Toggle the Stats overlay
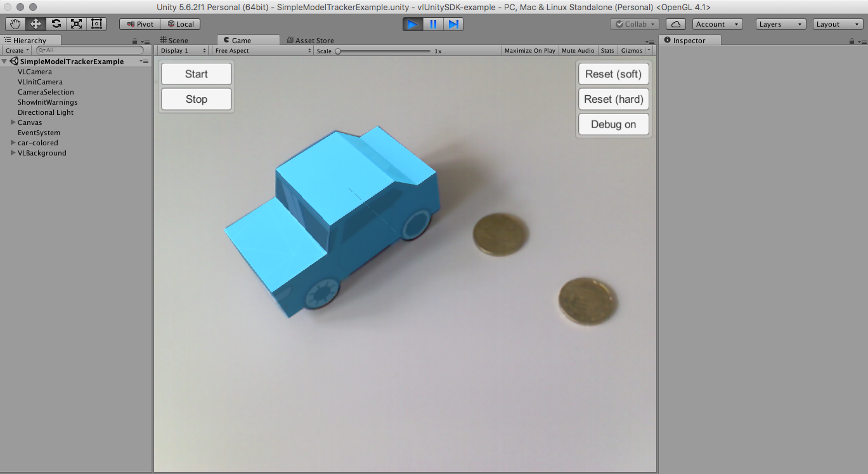Image resolution: width=868 pixels, height=474 pixels. [x=607, y=51]
